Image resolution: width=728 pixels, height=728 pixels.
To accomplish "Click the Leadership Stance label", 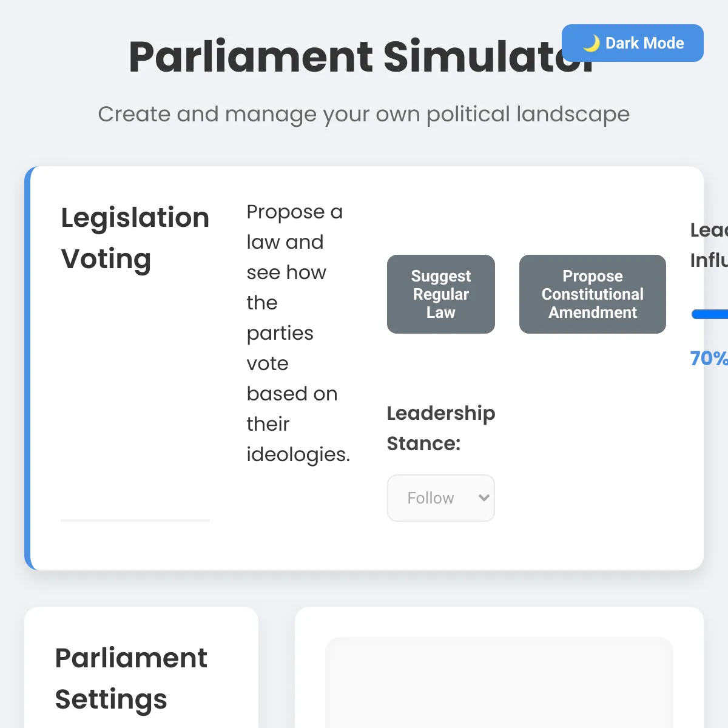I will tap(441, 428).
